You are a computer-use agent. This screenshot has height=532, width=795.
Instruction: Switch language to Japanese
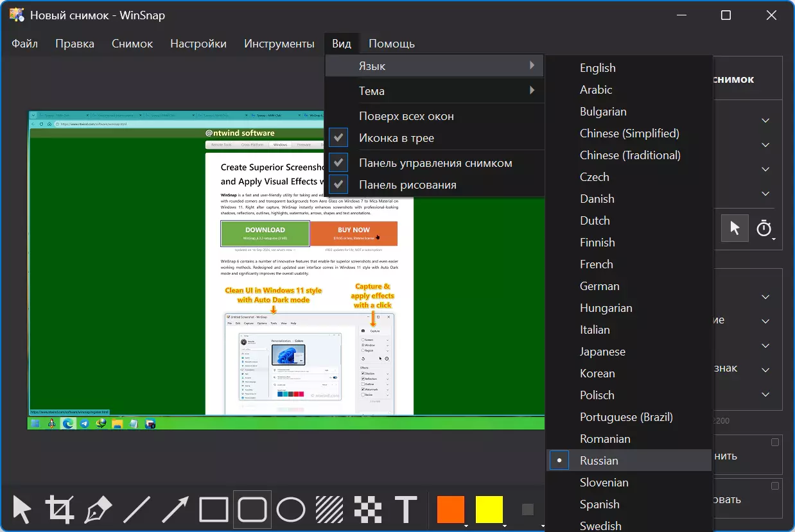tap(629, 352)
